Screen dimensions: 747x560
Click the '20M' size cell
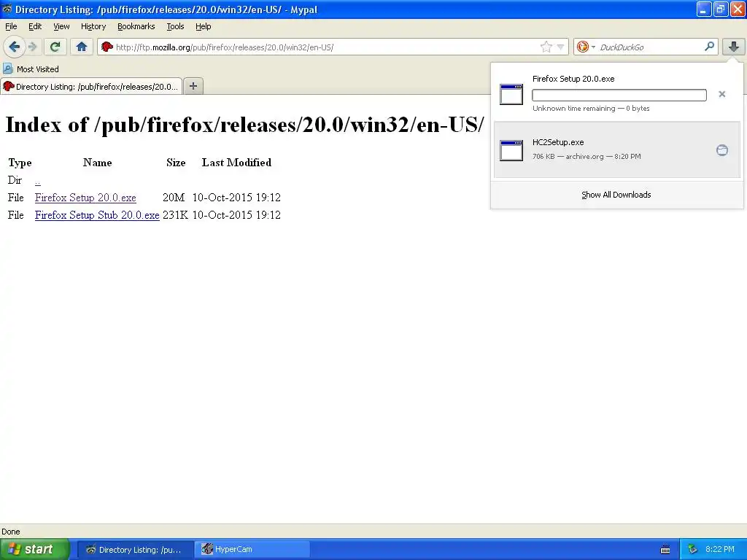174,198
